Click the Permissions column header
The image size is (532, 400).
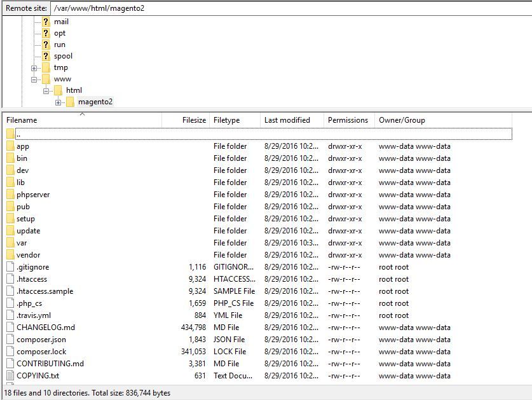click(348, 120)
